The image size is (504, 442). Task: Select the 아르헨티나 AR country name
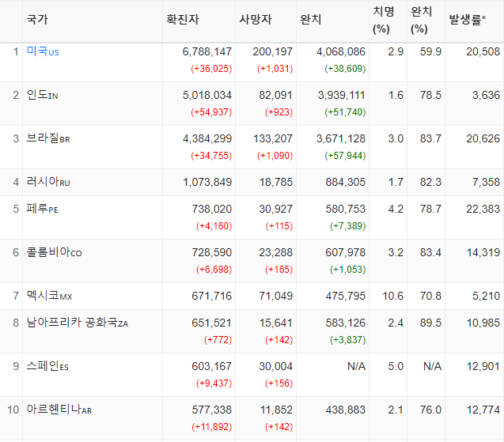coord(59,410)
